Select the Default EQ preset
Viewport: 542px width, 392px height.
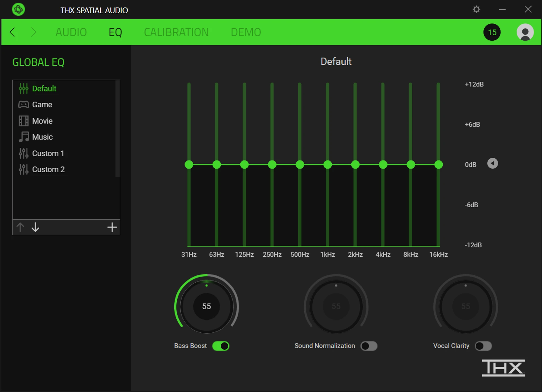[x=64, y=89]
